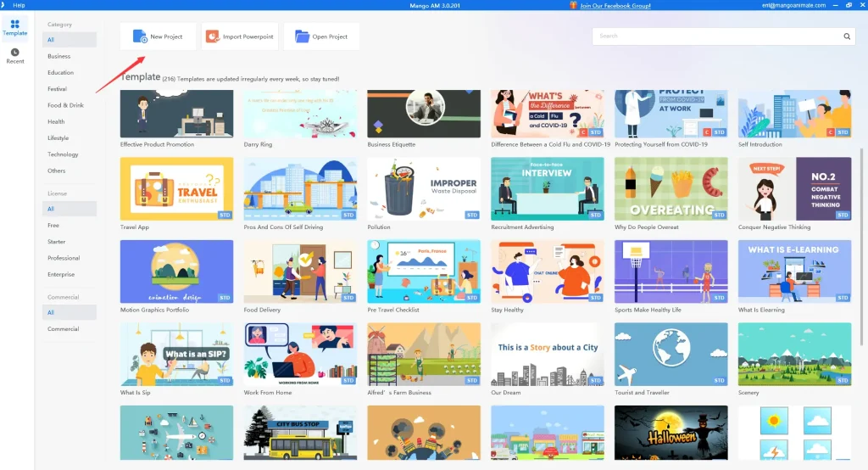The height and width of the screenshot is (470, 868).
Task: Click the Join Our Facebook Group link
Action: (614, 5)
